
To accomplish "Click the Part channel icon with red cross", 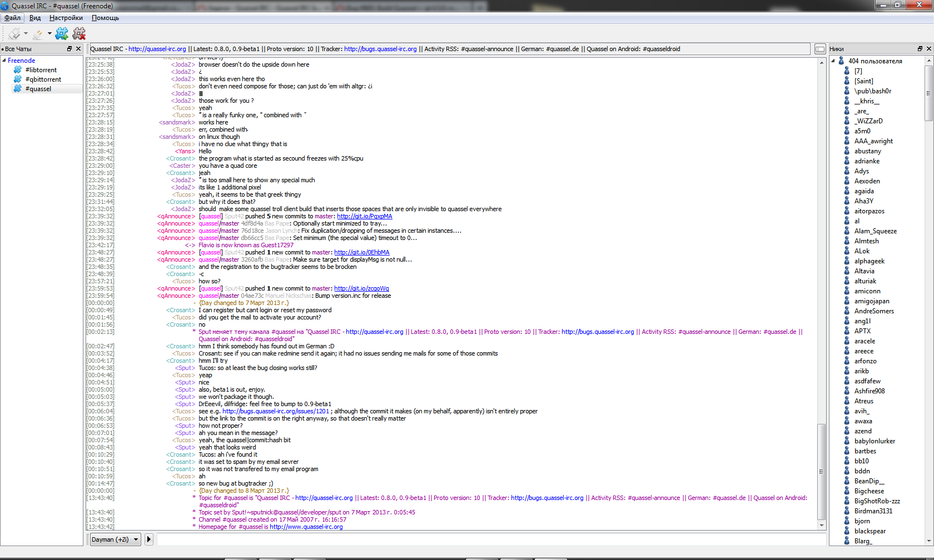I will (79, 34).
